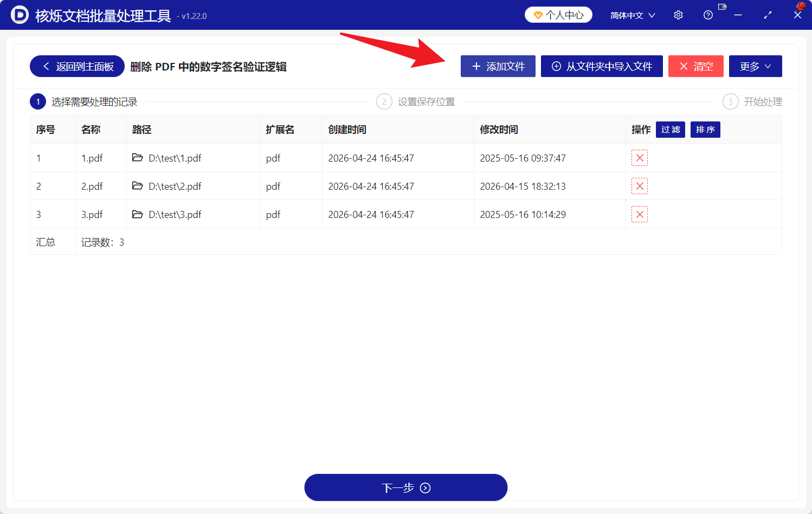
Task: Click the help question-mark icon
Action: (708, 15)
